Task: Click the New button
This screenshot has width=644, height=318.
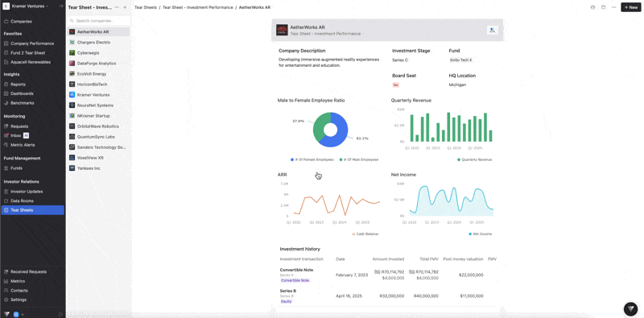Action: 631,7
